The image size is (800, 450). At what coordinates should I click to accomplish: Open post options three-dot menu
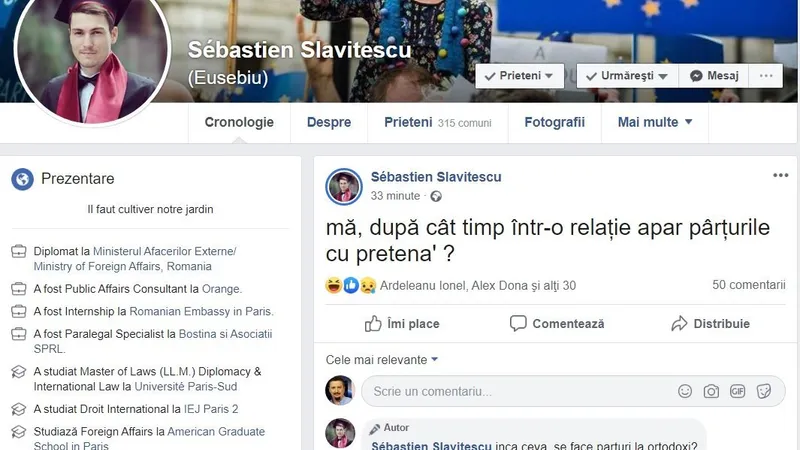coord(781,176)
